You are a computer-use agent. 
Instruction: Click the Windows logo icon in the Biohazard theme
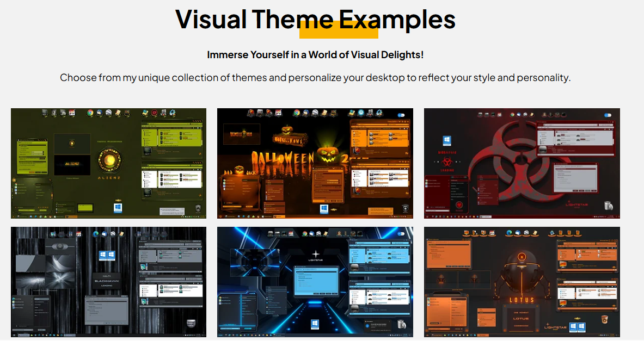[447, 140]
